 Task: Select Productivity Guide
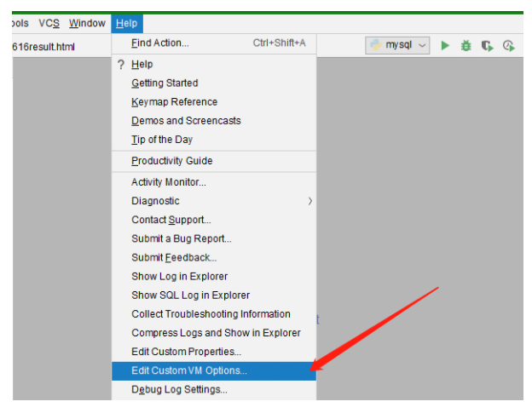coord(171,161)
